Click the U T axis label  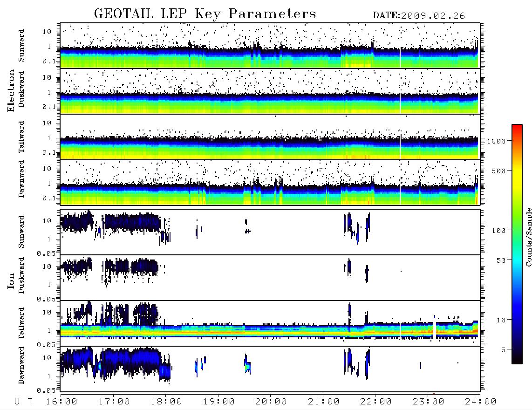pos(23,402)
